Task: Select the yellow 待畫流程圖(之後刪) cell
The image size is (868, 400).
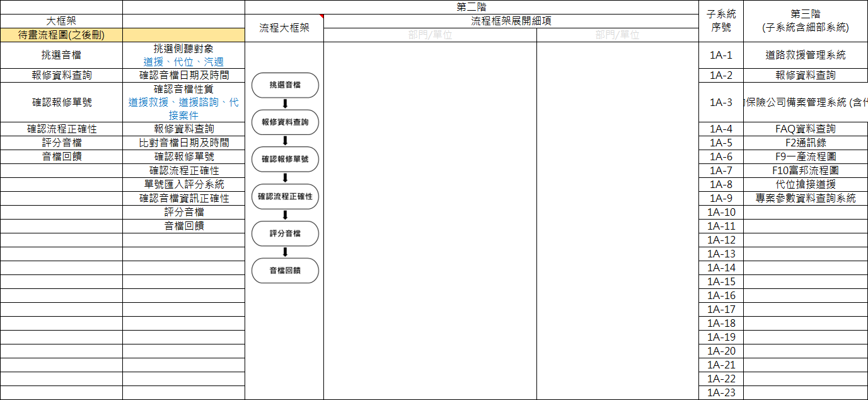Action: [x=61, y=35]
